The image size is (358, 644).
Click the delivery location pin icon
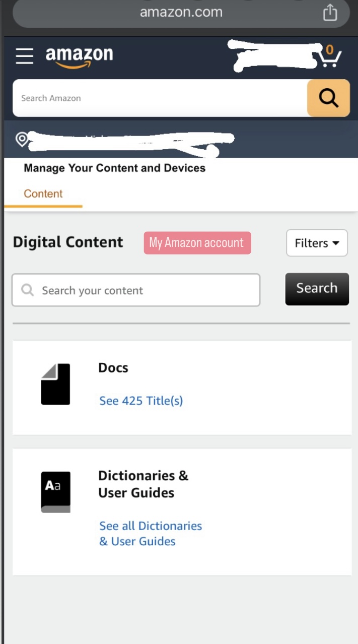pyautogui.click(x=22, y=139)
